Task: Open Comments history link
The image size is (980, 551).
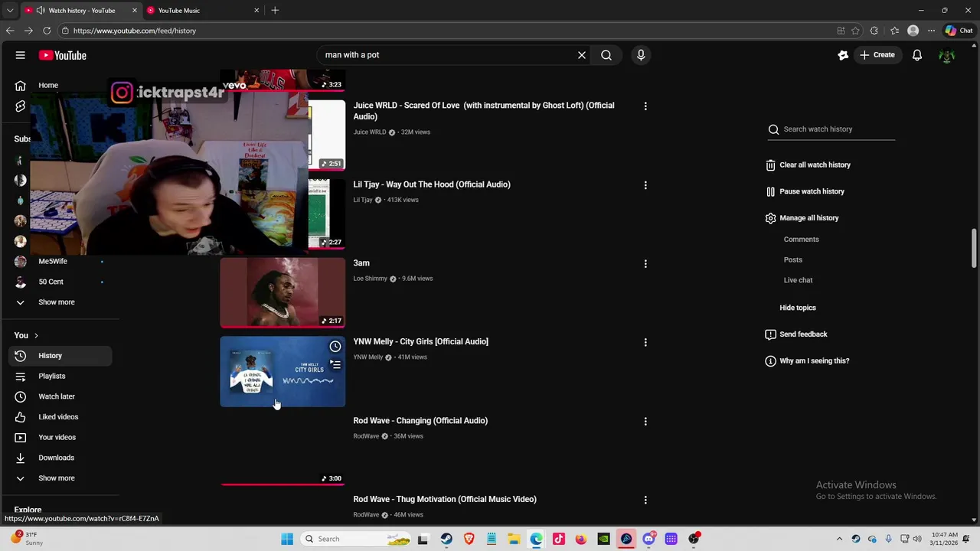Action: click(801, 240)
